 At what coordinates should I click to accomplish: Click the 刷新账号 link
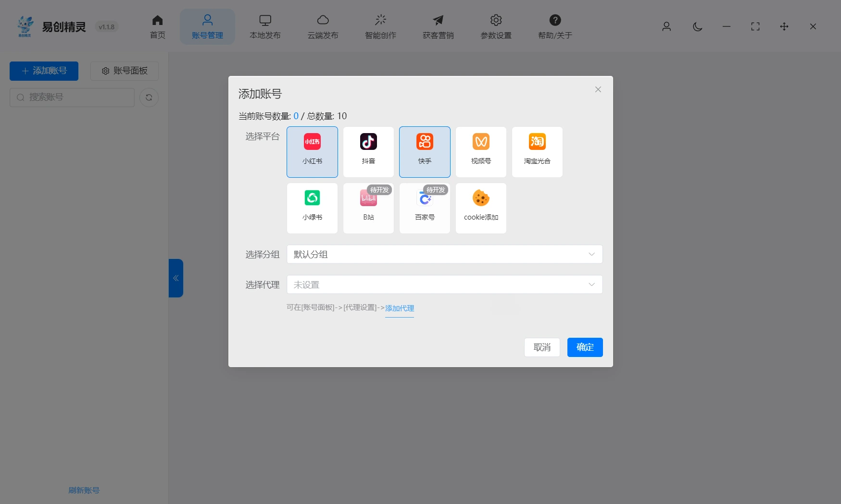(x=84, y=490)
